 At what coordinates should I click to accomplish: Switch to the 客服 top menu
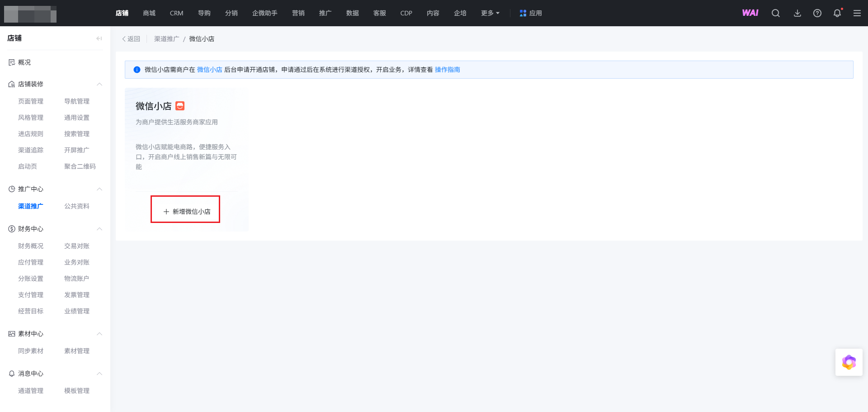point(380,13)
